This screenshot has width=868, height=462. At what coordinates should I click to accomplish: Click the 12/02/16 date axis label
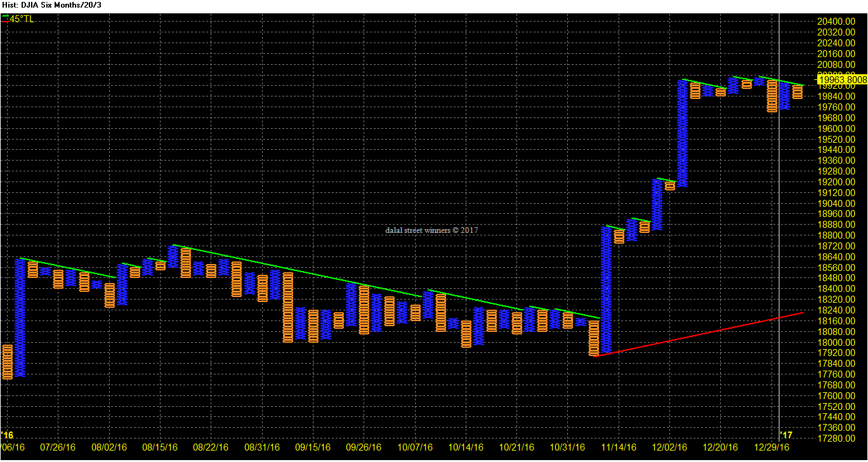[x=669, y=447]
